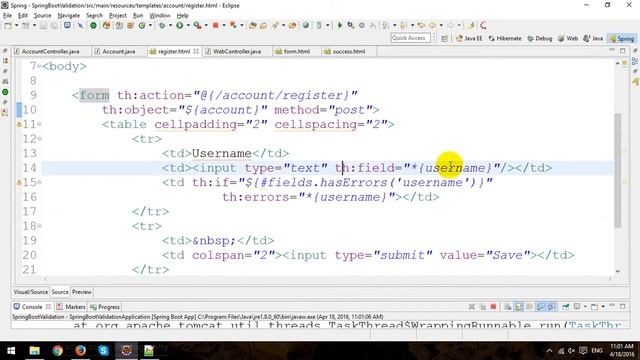Open Chrome from the taskbar
This screenshot has height=360, width=640.
(x=58, y=351)
